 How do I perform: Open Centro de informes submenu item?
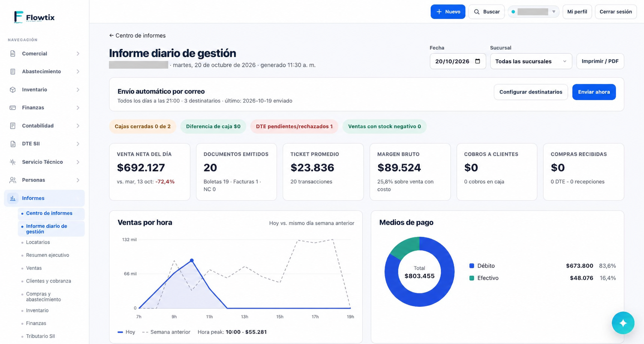click(x=51, y=213)
